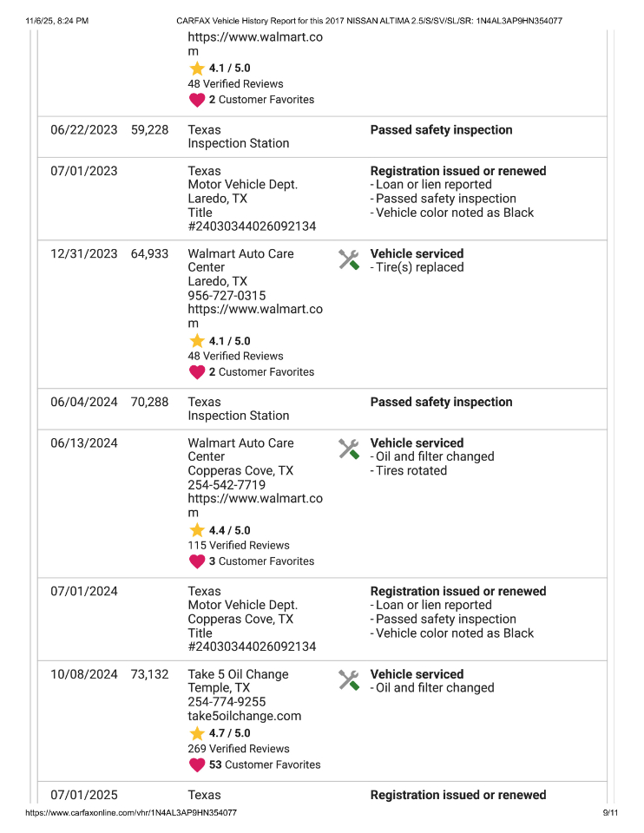Open the take5oilchange.com link
This screenshot has width=644, height=833.
[x=245, y=716]
